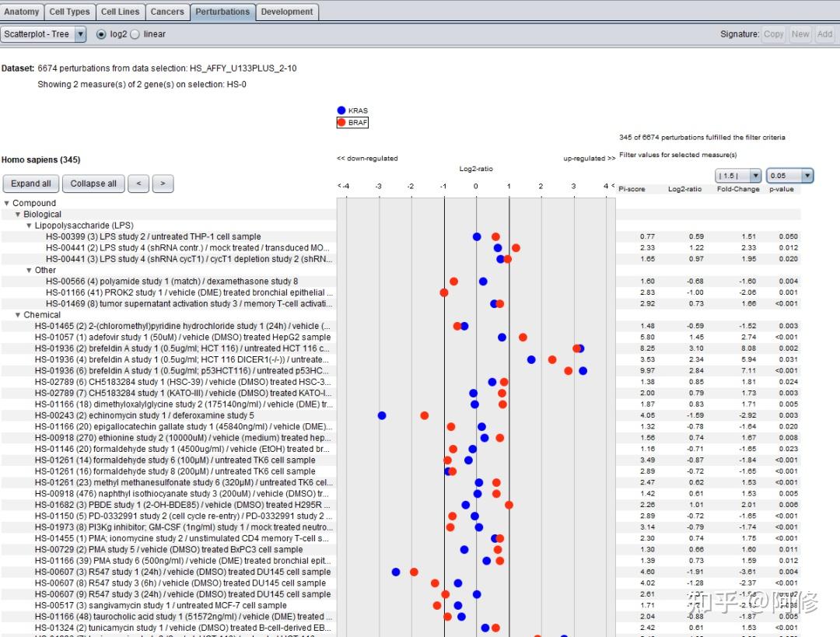
Task: Open the Cancers tab
Action: click(167, 12)
